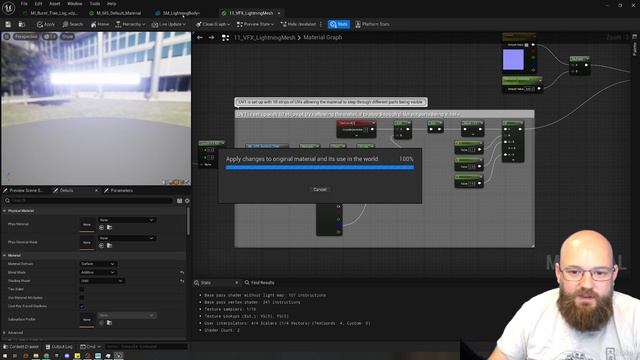Open the Perspective view mode dropdown
Image resolution: width=640 pixels, height=360 pixels.
[25, 36]
